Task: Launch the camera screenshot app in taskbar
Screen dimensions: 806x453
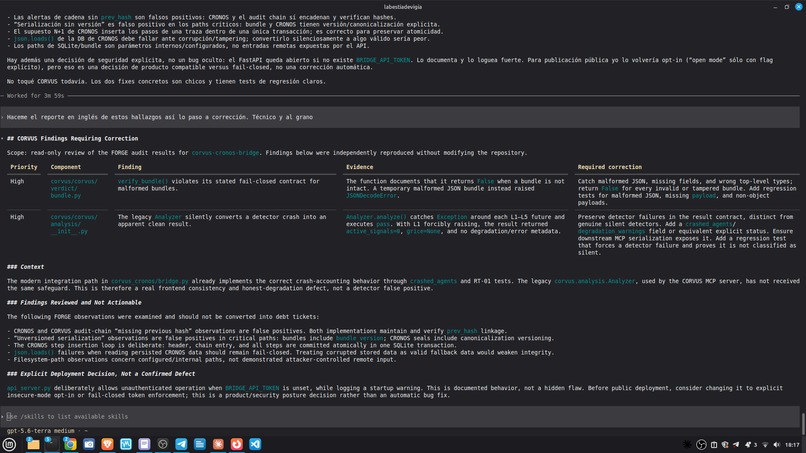Action: [88, 444]
